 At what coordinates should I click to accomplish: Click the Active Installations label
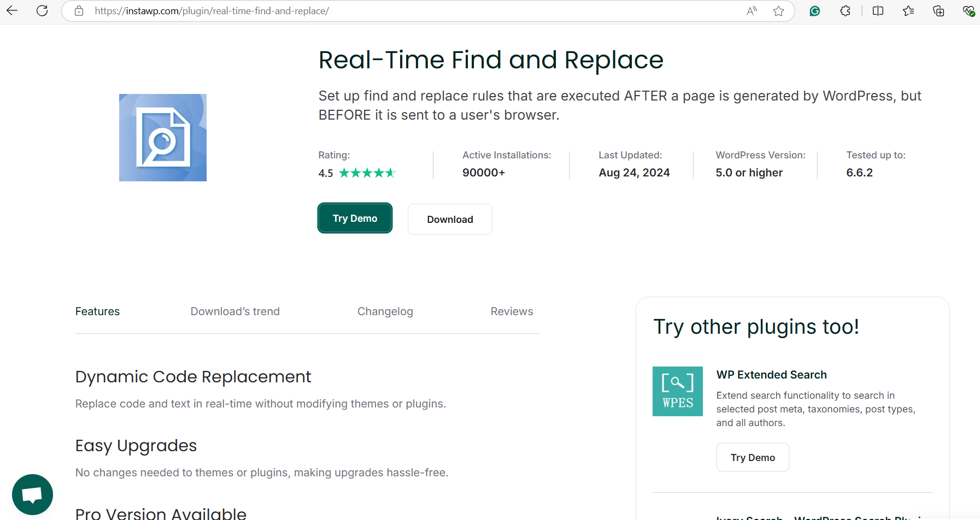click(507, 155)
